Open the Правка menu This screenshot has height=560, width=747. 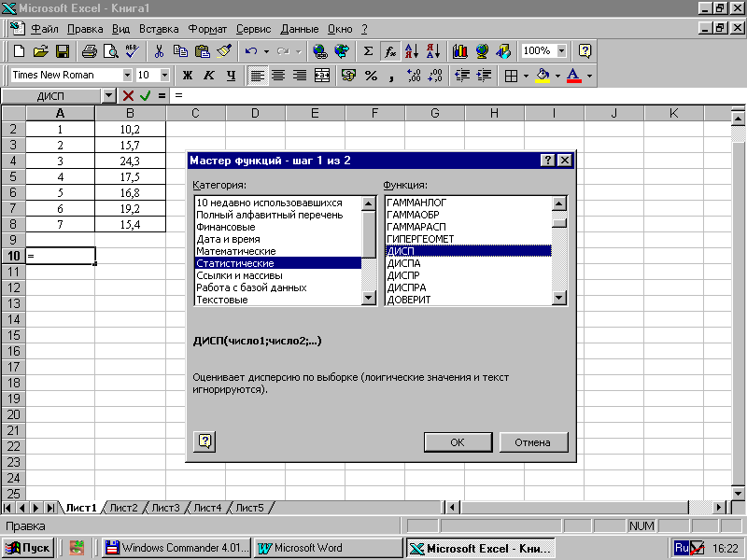tap(85, 29)
